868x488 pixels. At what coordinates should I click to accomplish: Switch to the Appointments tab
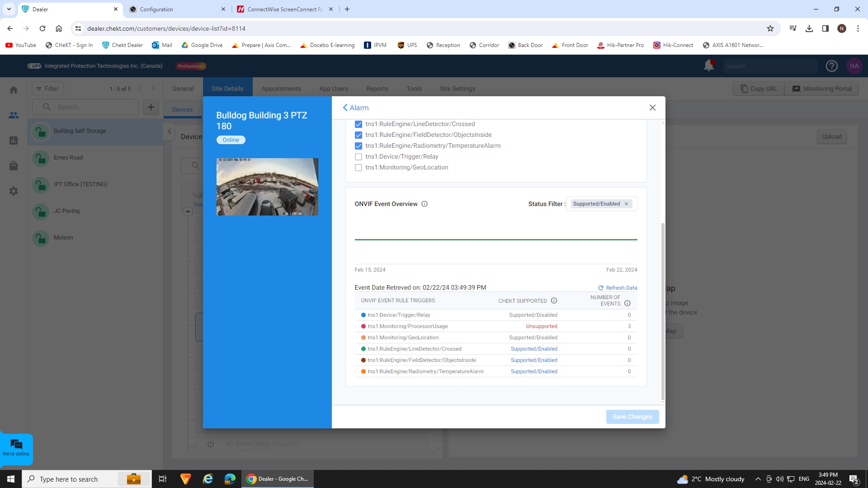click(x=281, y=89)
